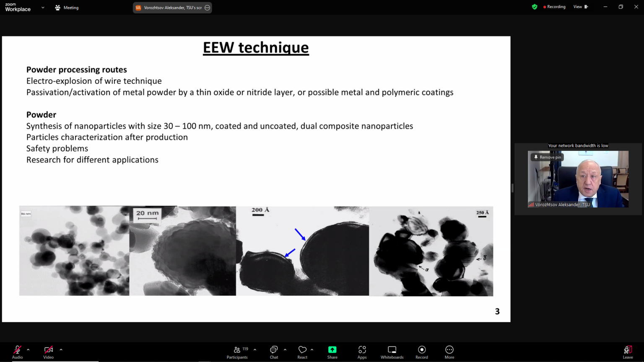Image resolution: width=644 pixels, height=362 pixels.
Task: Open Whiteboards from the toolbar
Action: tap(392, 352)
